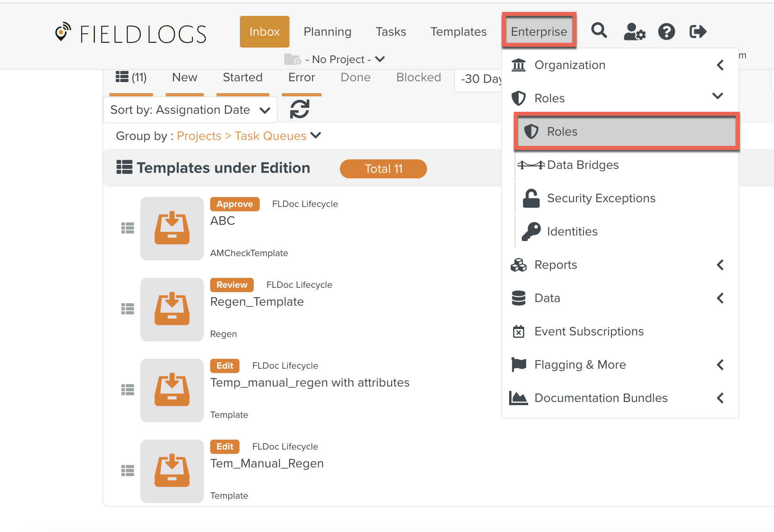Click the Temp_manual_regen inbox thumbnail
The height and width of the screenshot is (532, 774).
(x=172, y=390)
